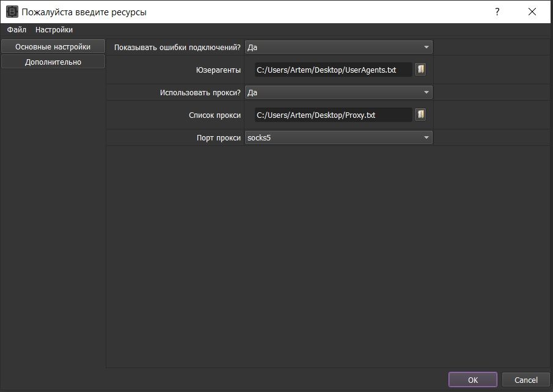The width and height of the screenshot is (553, 392).
Task: Expand the Показывать ошибки подключений dropdown
Action: tap(338, 47)
